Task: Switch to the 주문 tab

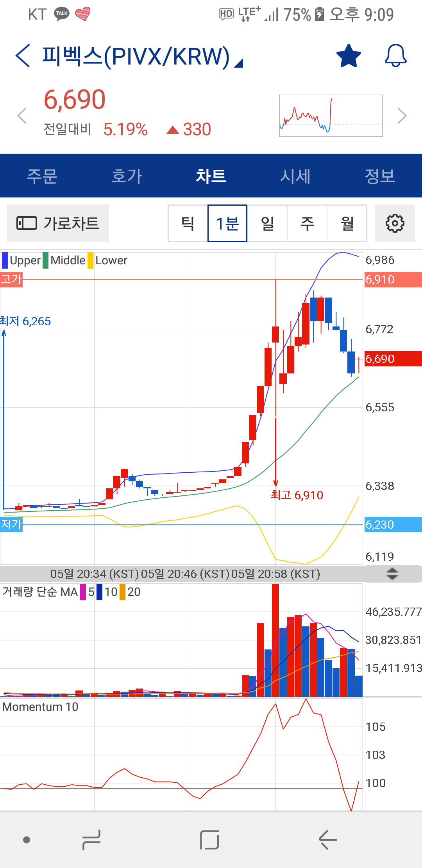Action: [42, 176]
